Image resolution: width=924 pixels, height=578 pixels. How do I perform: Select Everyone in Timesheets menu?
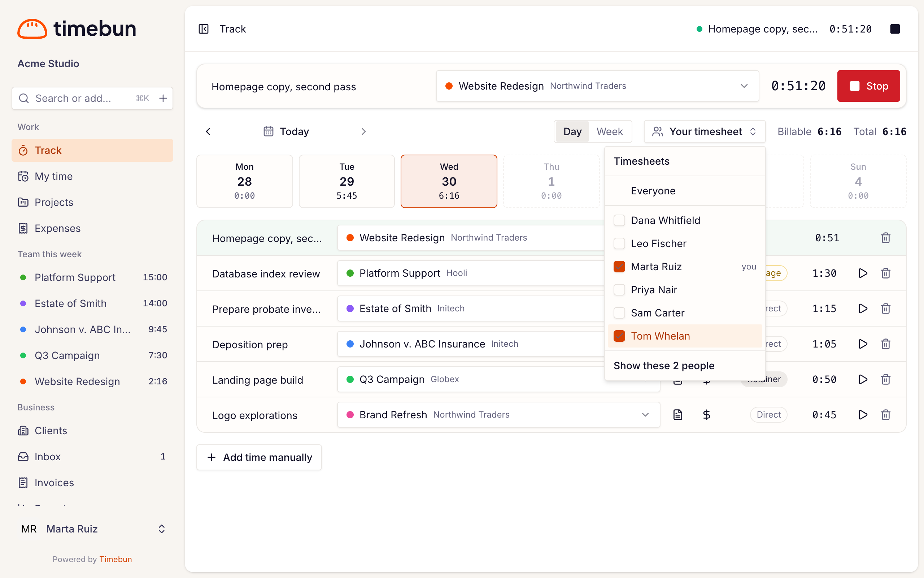685,191
